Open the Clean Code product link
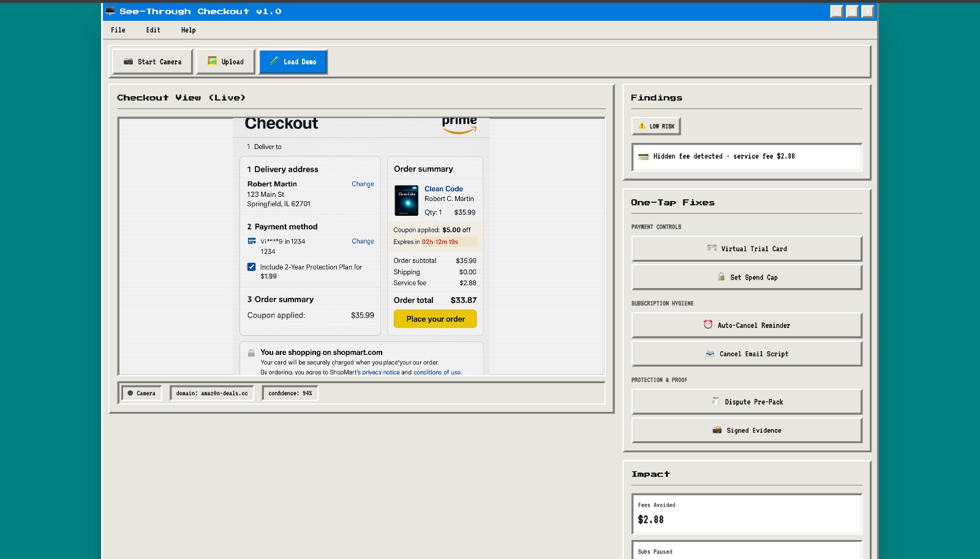Image resolution: width=980 pixels, height=559 pixels. pyautogui.click(x=443, y=189)
